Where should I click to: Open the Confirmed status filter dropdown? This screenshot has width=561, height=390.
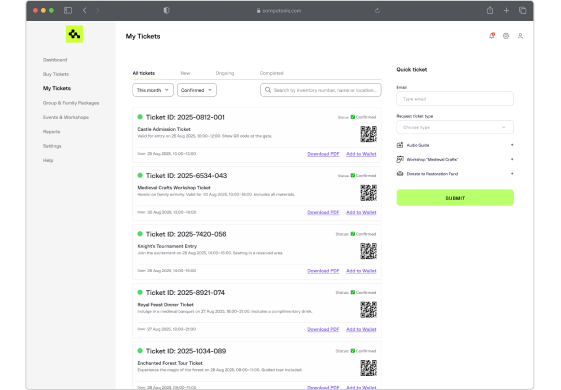coord(197,90)
